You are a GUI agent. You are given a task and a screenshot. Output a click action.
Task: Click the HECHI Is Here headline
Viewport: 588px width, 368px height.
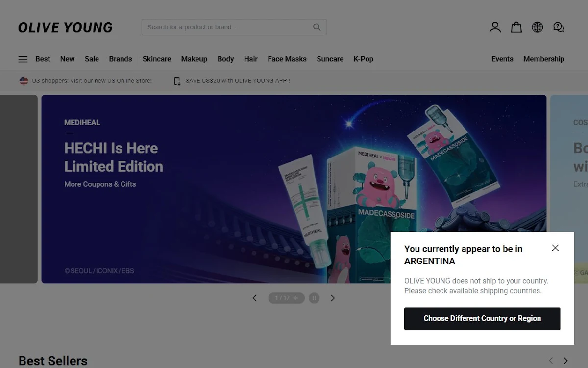[113, 158]
